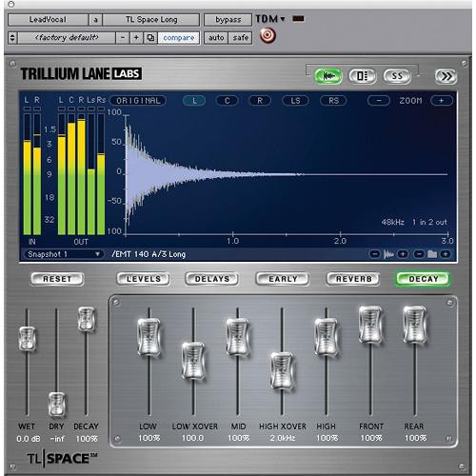This screenshot has width=476, height=476.
Task: Click the MID decay fader handle
Action: (x=237, y=337)
